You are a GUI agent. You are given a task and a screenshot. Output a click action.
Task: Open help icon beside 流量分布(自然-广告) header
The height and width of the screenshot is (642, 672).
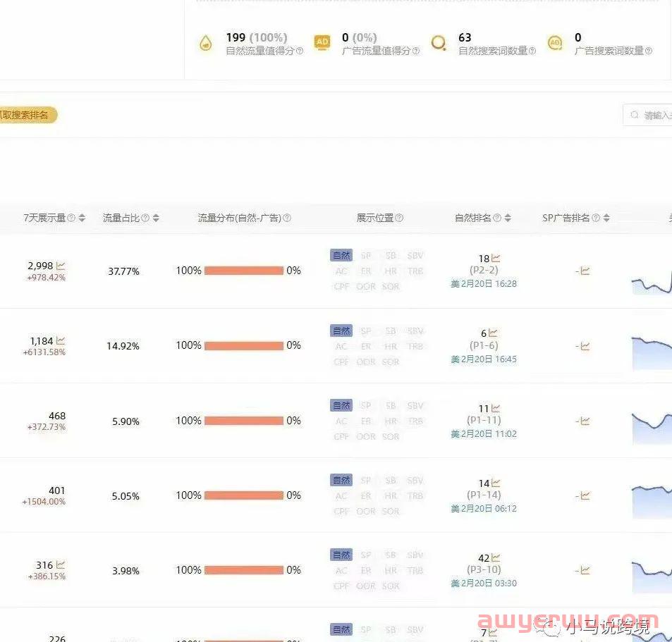287,218
